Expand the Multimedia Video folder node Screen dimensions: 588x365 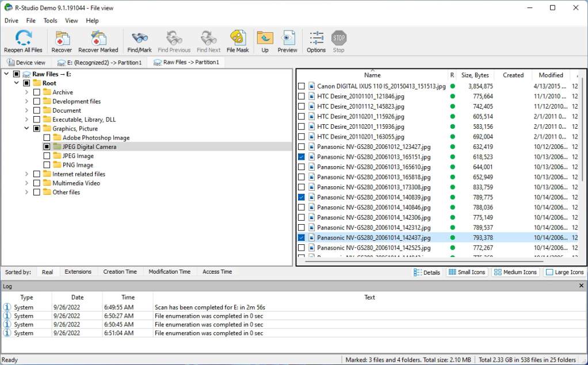click(26, 183)
